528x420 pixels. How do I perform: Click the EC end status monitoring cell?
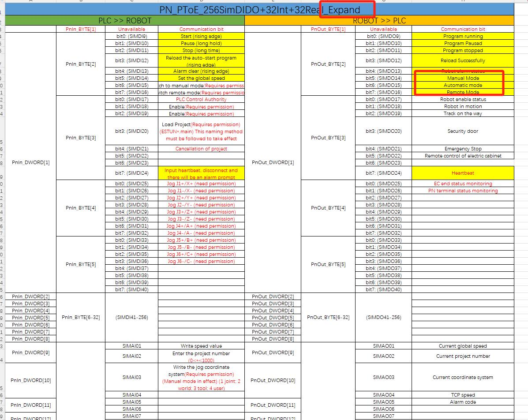coord(463,184)
